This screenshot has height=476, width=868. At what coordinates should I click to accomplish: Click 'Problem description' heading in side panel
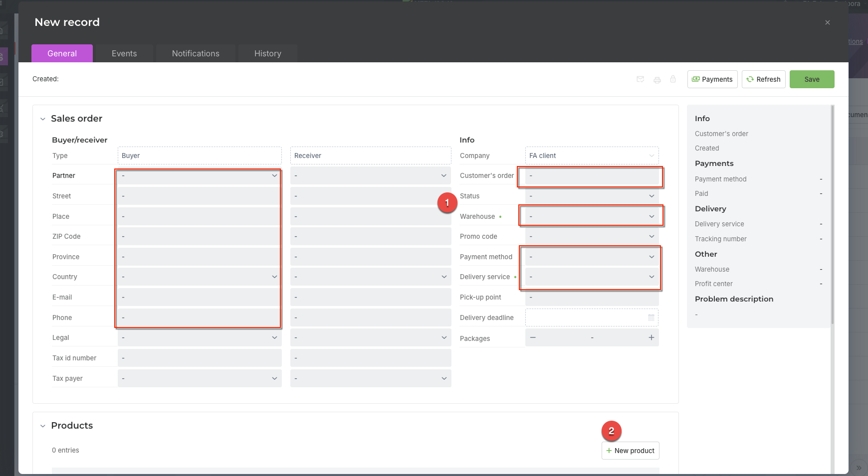tap(734, 299)
